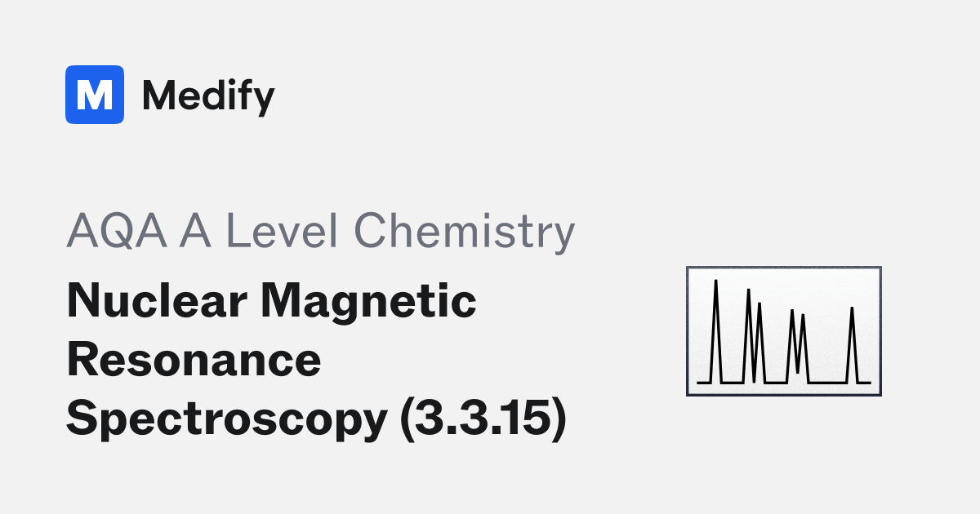Image resolution: width=980 pixels, height=514 pixels.
Task: Click the word 'Nuclear' in the title
Action: (158, 302)
